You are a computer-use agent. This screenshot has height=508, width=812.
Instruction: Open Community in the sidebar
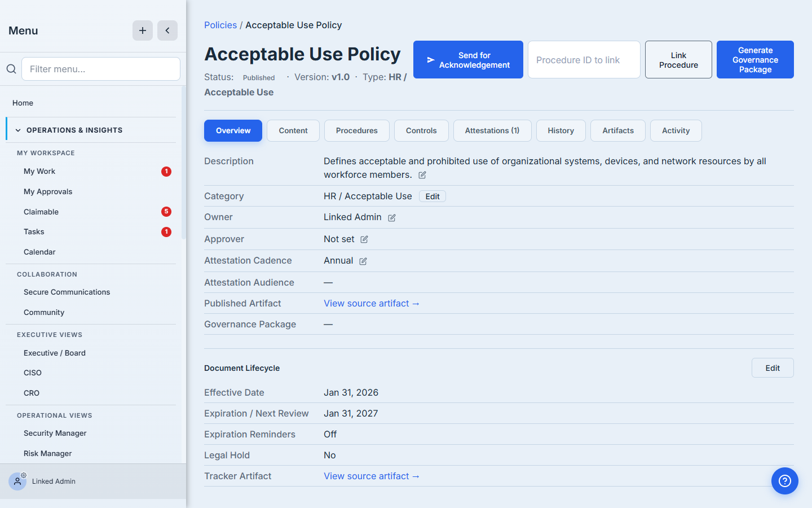point(44,313)
